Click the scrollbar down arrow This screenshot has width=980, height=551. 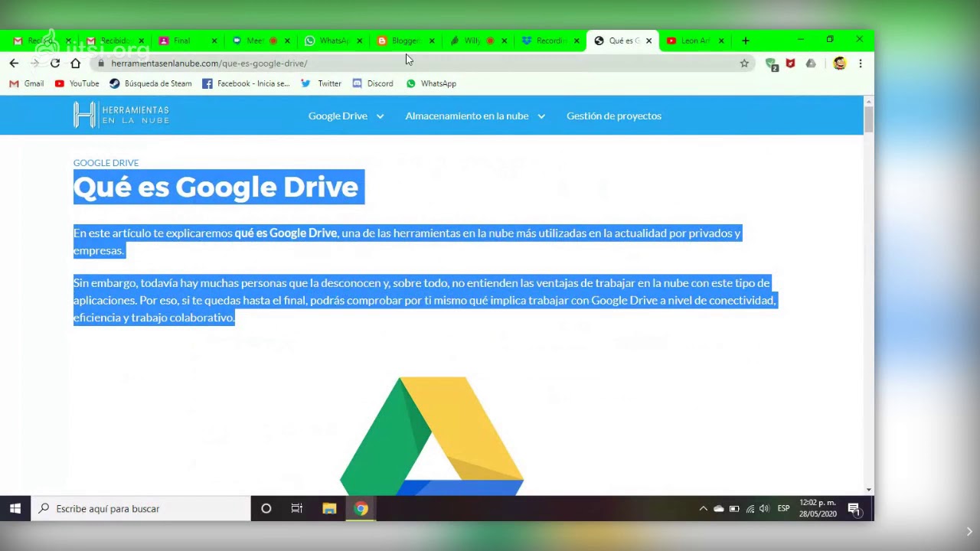click(868, 490)
